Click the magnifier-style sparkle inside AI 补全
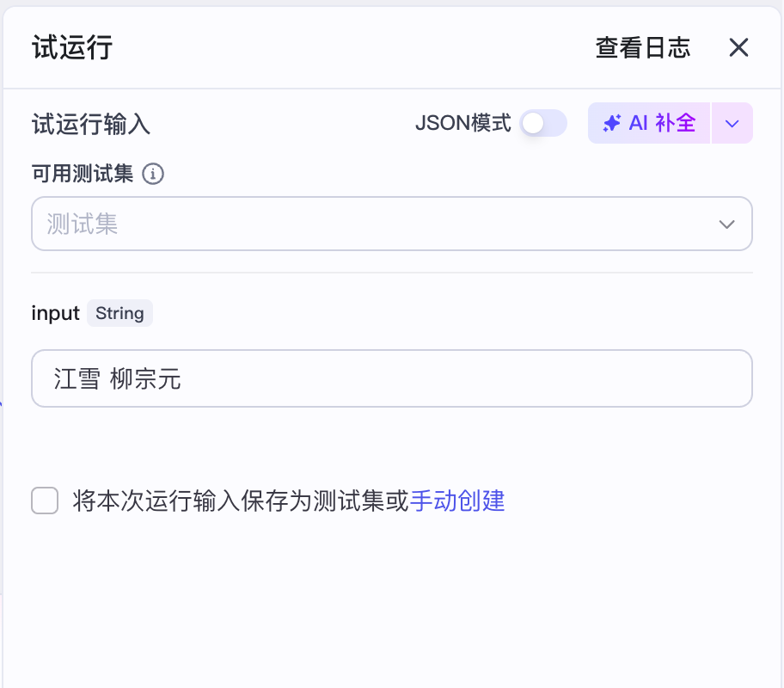This screenshot has width=784, height=688. click(611, 123)
